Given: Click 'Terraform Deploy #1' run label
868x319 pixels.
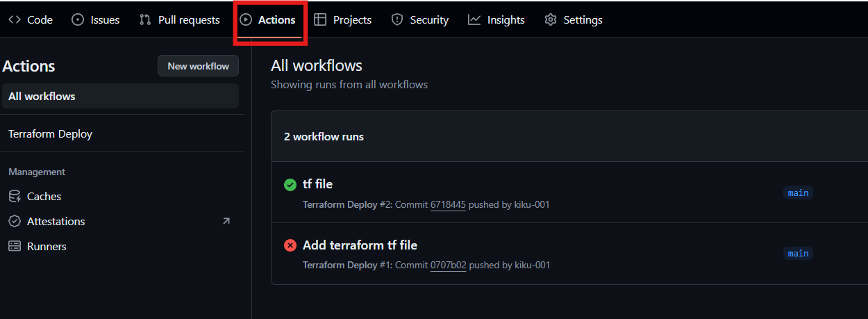Looking at the screenshot, I should coord(347,265).
